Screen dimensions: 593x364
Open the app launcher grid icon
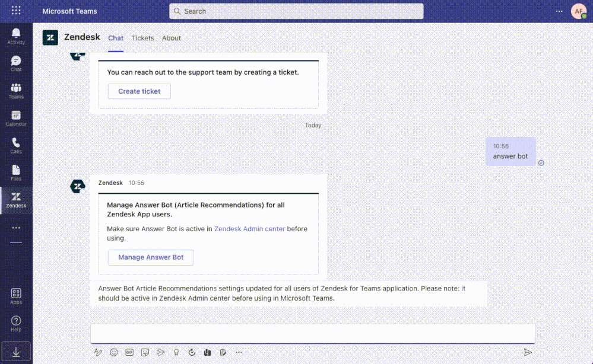pyautogui.click(x=16, y=11)
